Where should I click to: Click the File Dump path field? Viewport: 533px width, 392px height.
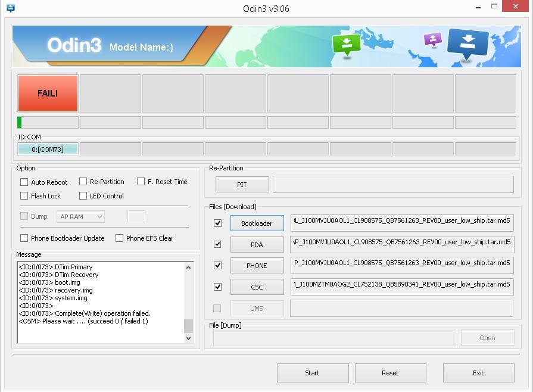pyautogui.click(x=335, y=338)
